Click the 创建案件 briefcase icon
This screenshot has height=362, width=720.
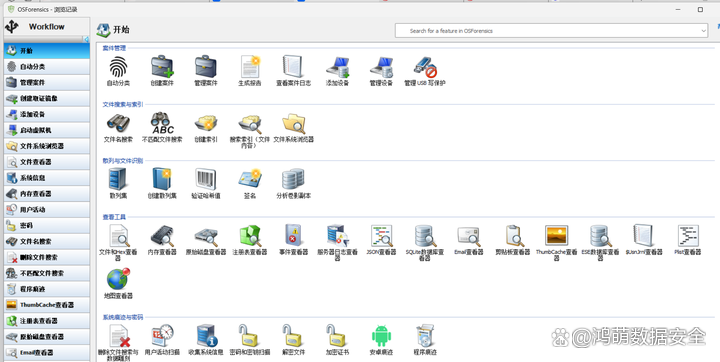pos(162,67)
